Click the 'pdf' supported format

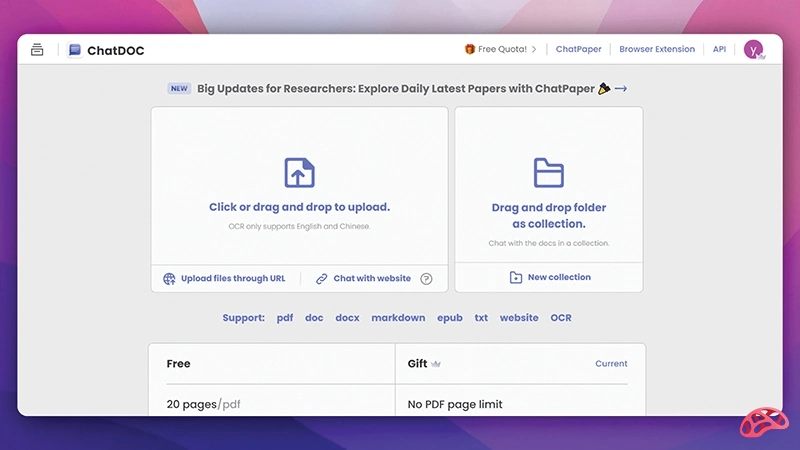point(285,317)
